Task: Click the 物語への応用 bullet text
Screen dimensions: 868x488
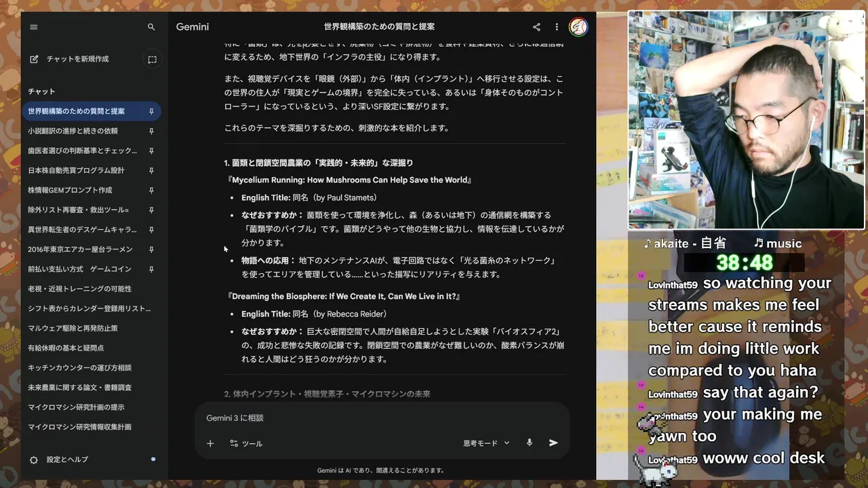Action: pyautogui.click(x=399, y=268)
